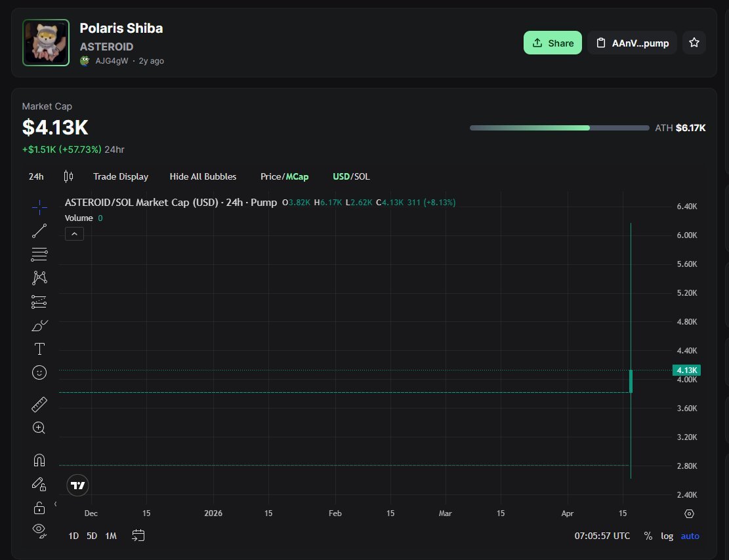Activate the zoom in tool
The width and height of the screenshot is (729, 560).
tap(39, 428)
